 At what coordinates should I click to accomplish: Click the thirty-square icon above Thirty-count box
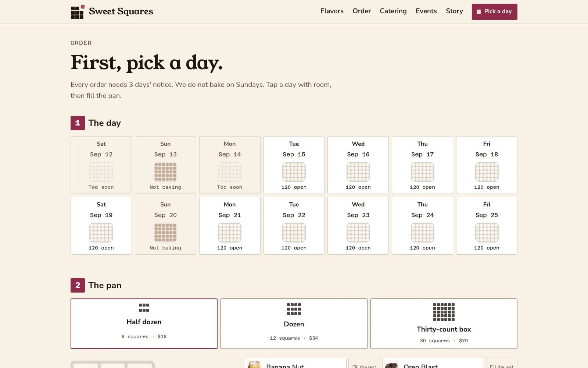[444, 312]
